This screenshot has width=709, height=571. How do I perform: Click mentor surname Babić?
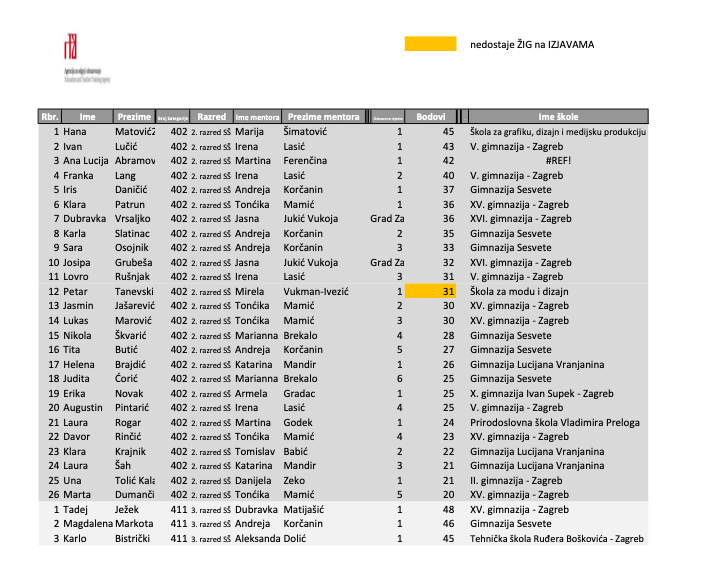point(296,452)
